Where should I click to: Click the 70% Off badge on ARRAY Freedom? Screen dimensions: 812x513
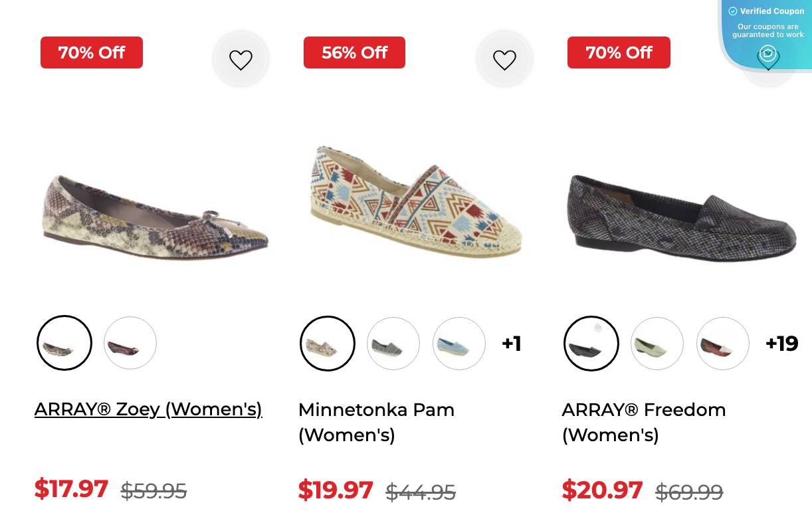[x=619, y=52]
